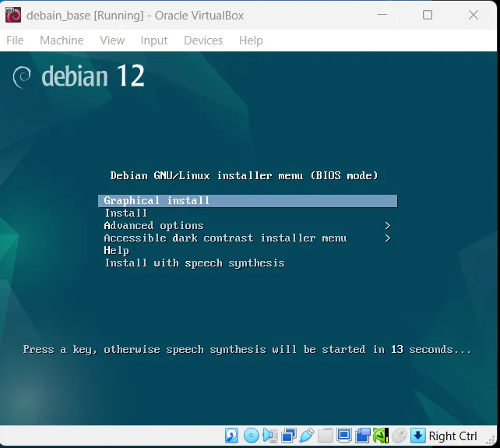The image size is (500, 448).
Task: Click the green CPU virtualization indicator
Action: pyautogui.click(x=381, y=436)
